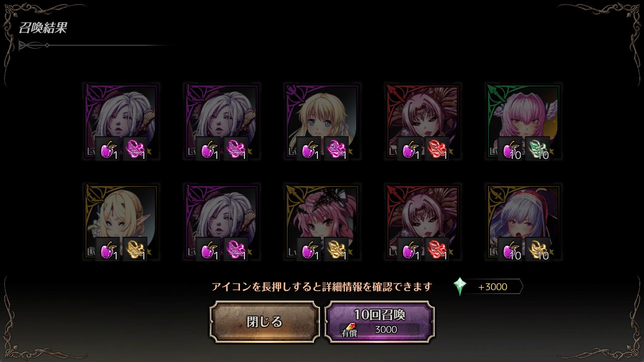Open bottom-row red-framed horned character card

423,222
